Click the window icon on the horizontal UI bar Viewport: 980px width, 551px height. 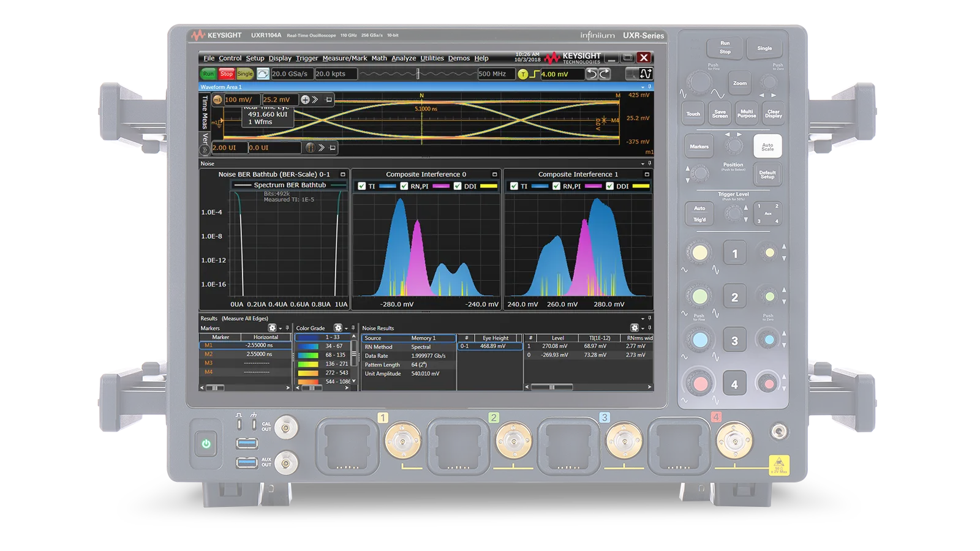tap(333, 148)
